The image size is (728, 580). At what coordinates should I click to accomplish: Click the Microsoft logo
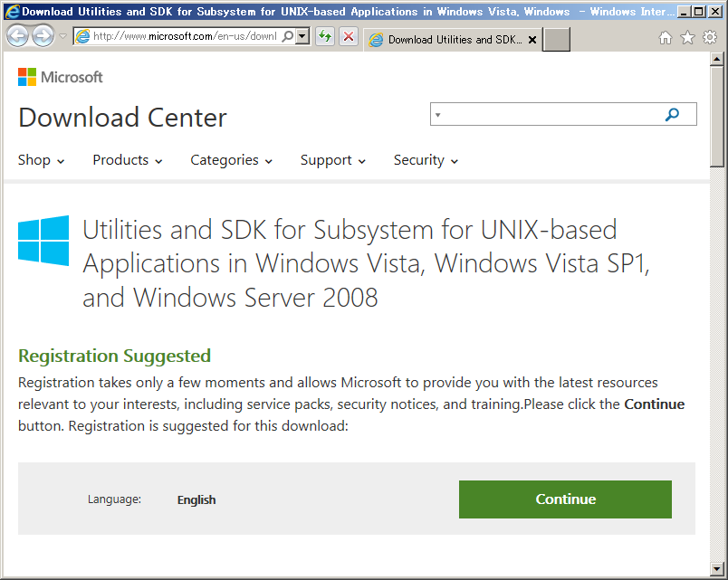point(61,78)
